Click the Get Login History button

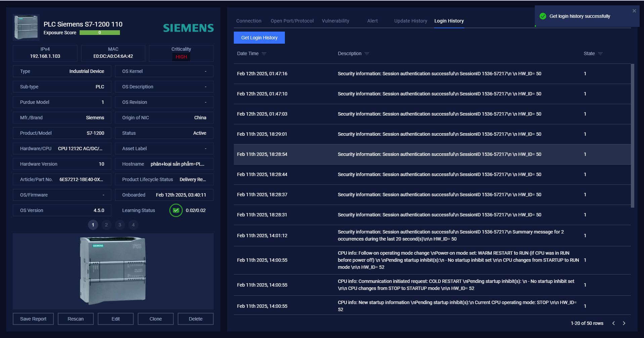point(259,38)
